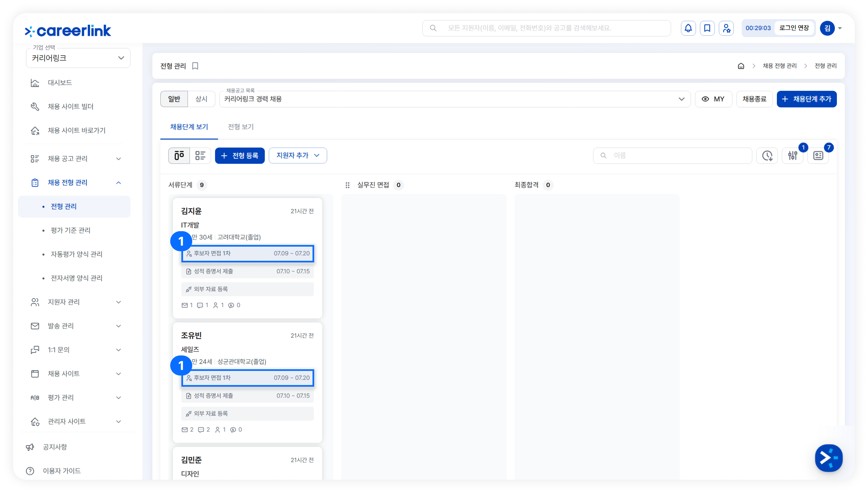Image resolution: width=868 pixels, height=493 pixels.
Task: Click the 김 profile avatar
Action: point(827,28)
